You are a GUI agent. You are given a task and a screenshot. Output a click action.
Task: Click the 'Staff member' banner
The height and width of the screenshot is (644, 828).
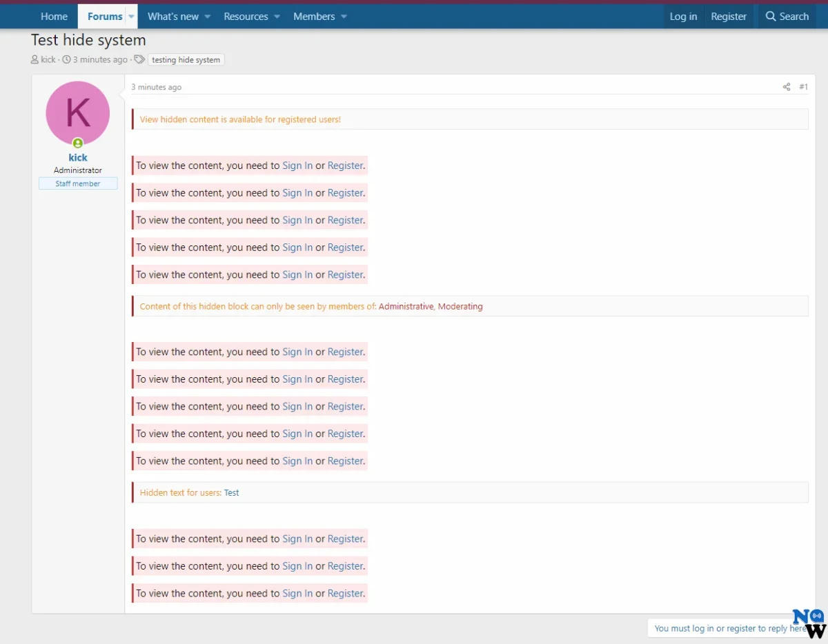coord(78,183)
